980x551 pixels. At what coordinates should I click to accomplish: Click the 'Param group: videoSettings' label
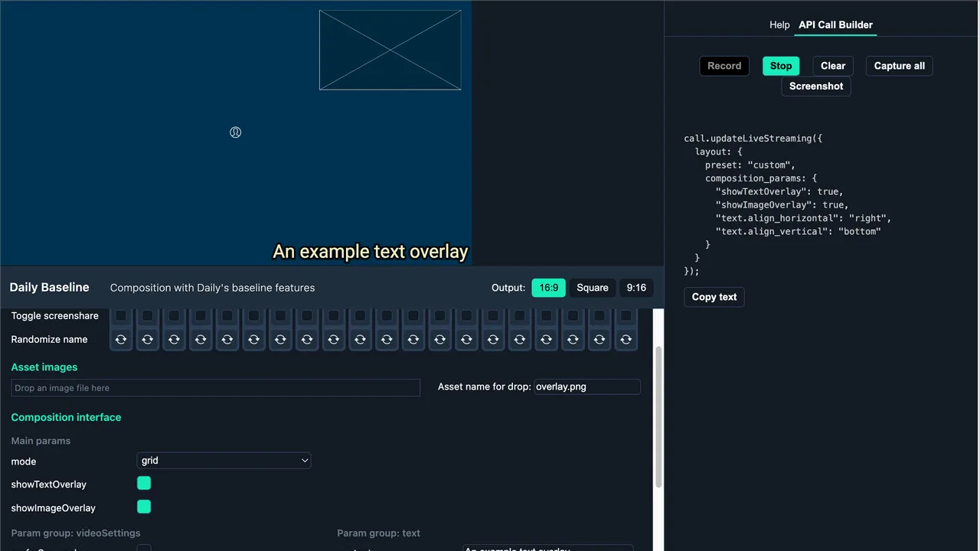point(76,533)
